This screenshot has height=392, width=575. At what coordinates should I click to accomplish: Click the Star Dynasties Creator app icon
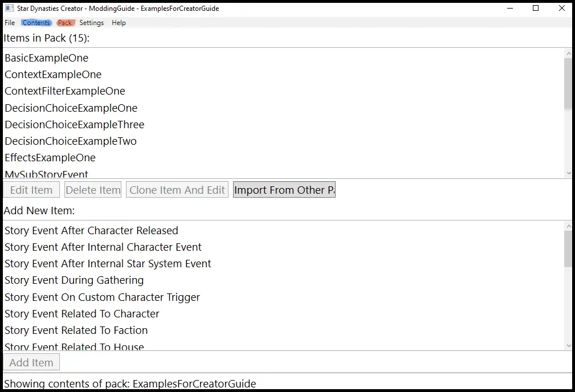pos(9,8)
